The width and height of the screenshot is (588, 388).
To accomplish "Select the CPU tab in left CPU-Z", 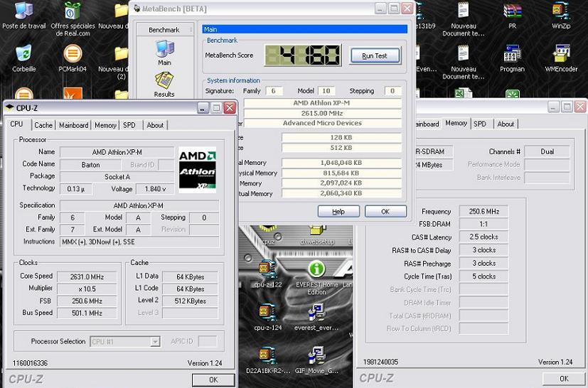I will [16, 124].
